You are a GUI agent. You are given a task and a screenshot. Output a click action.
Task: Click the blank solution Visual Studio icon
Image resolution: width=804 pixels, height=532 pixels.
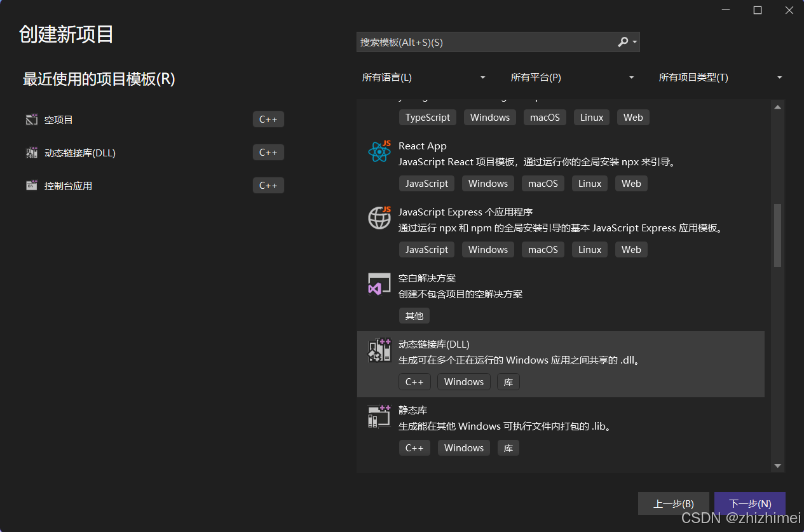379,284
